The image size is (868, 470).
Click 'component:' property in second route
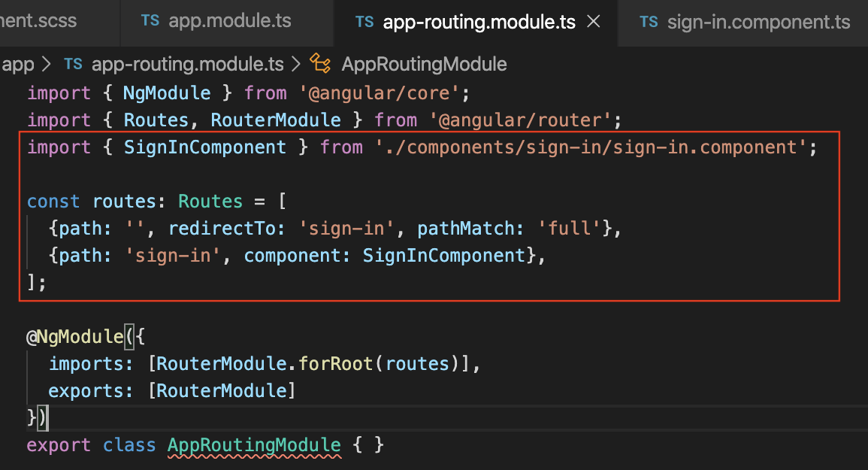click(298, 256)
